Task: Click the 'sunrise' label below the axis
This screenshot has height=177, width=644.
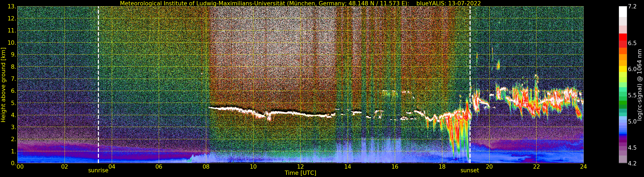Action: click(98, 171)
